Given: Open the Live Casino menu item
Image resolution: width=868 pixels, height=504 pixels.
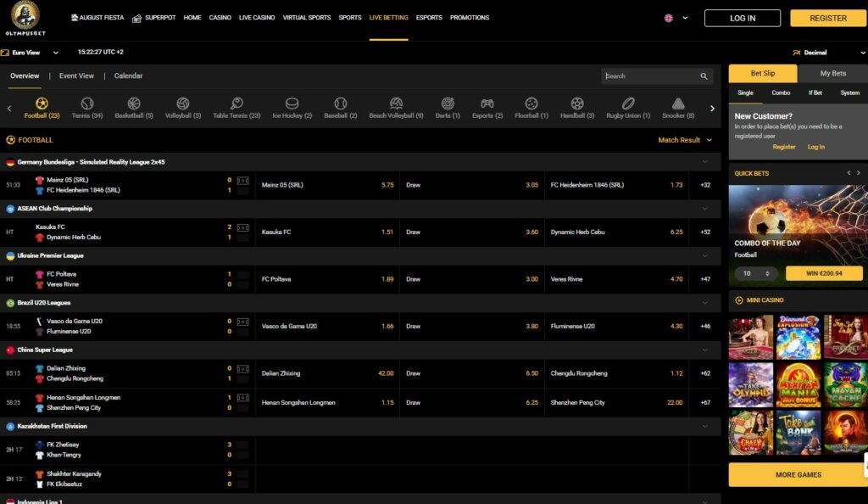Looking at the screenshot, I should (257, 18).
